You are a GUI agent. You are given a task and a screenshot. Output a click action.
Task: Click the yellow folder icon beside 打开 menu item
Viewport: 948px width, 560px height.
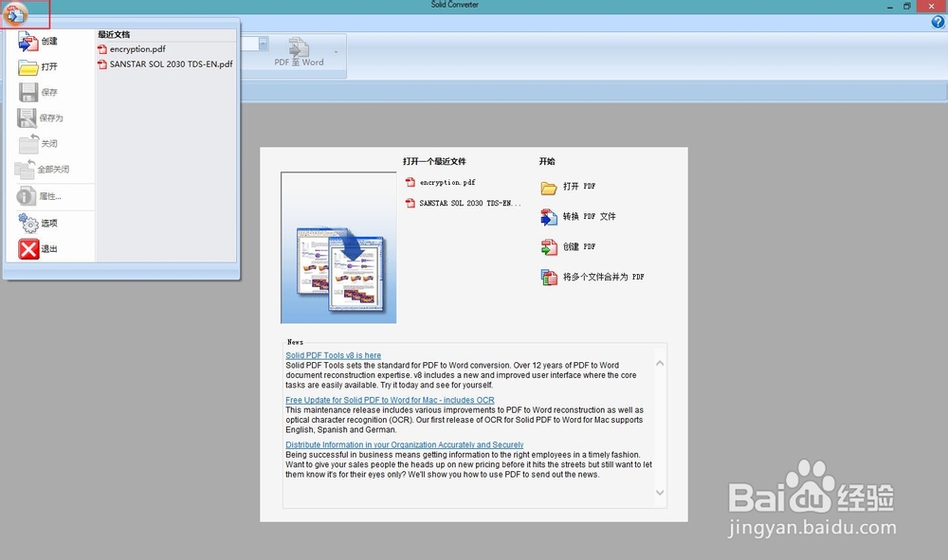coord(27,67)
